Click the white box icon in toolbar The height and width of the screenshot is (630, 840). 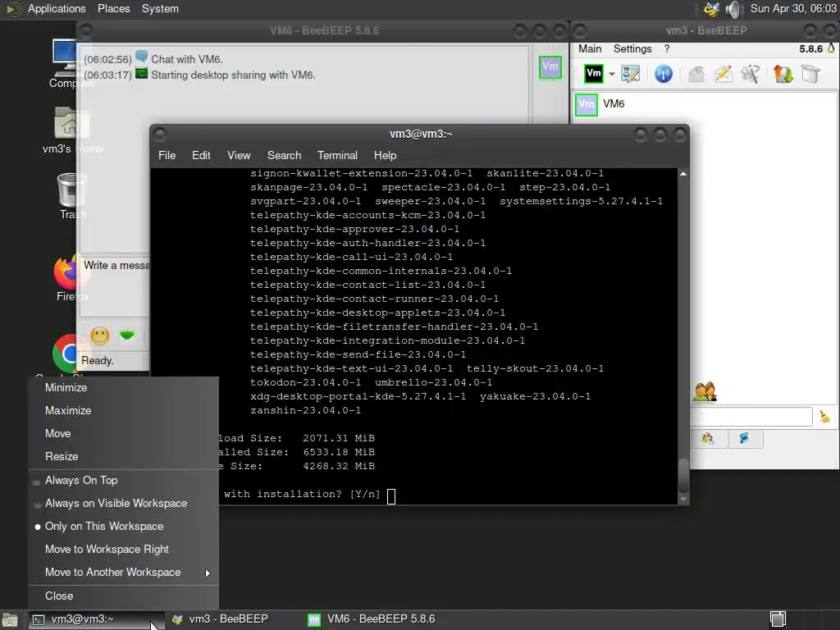click(x=810, y=73)
